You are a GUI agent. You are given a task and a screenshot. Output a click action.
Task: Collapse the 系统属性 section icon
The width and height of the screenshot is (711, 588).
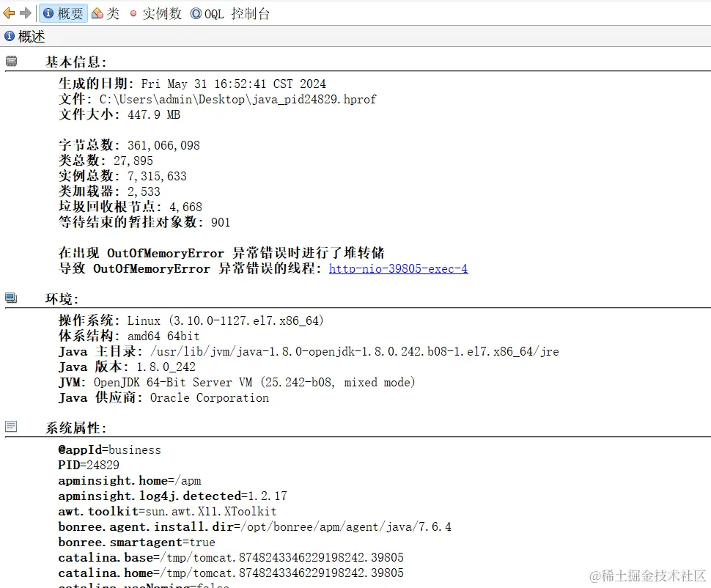11,427
